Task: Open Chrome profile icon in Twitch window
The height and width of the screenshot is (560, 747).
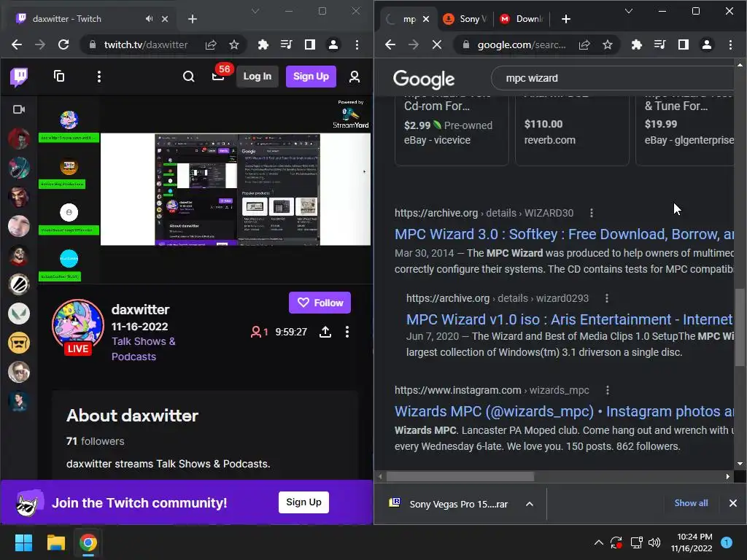Action: [x=333, y=44]
